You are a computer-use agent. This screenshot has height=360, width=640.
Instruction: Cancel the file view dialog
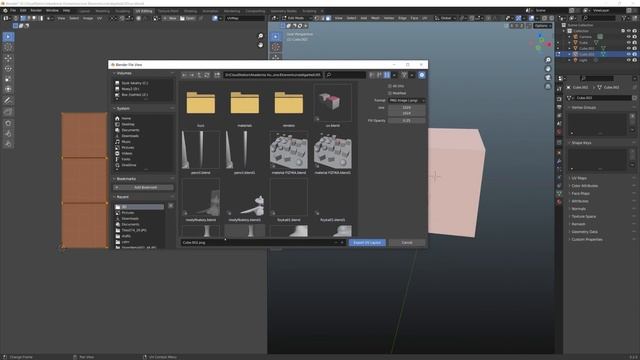[x=407, y=242]
